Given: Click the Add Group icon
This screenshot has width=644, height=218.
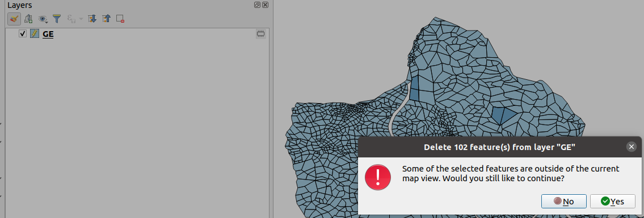Looking at the screenshot, I should point(28,19).
